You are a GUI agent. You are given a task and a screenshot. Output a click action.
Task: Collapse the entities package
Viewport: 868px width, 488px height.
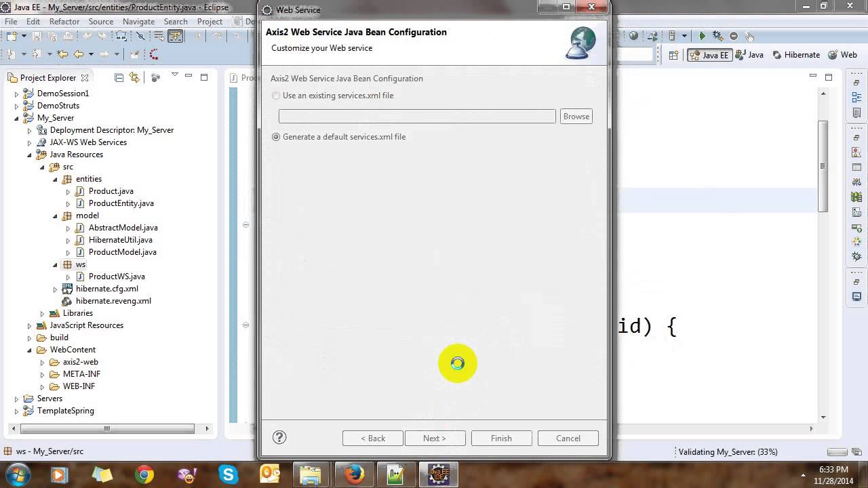[55, 179]
